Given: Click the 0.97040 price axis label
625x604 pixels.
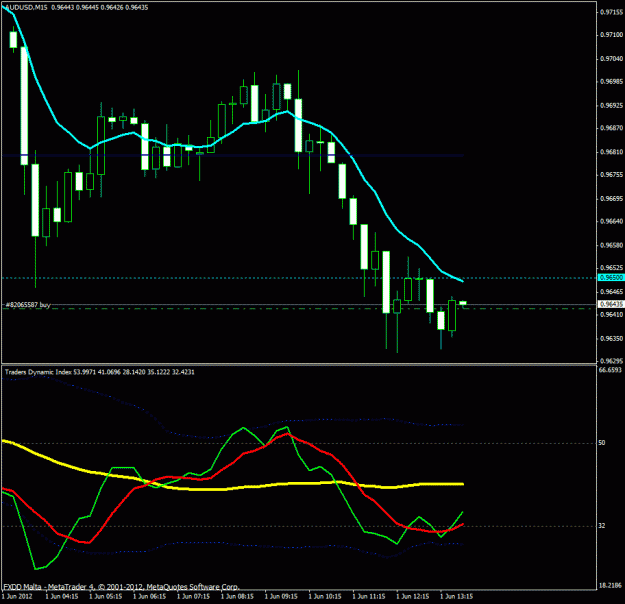Looking at the screenshot, I should 611,59.
